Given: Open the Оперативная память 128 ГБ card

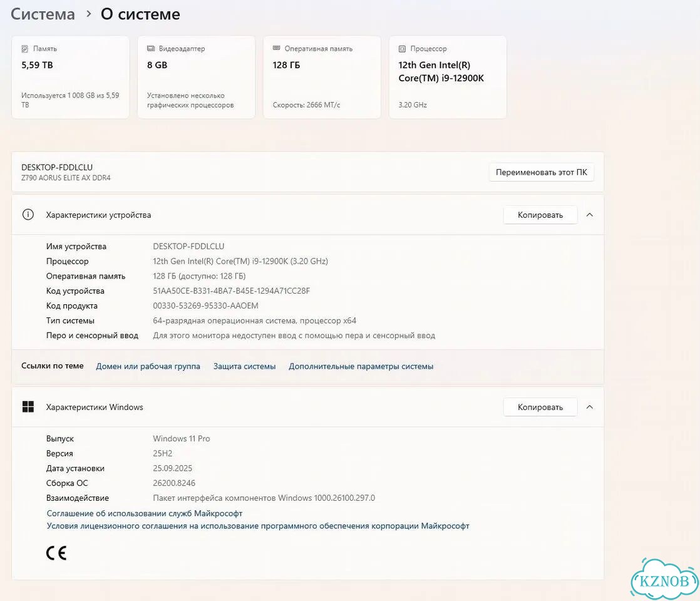Looking at the screenshot, I should (x=322, y=77).
